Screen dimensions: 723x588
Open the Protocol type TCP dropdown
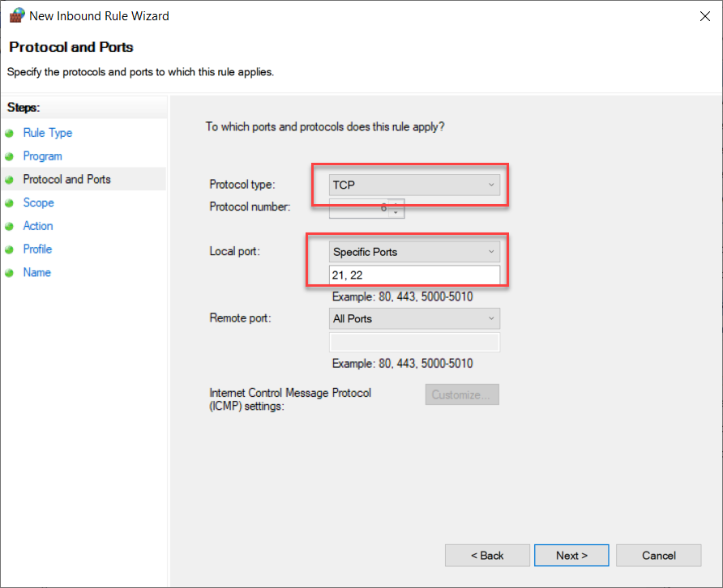[x=414, y=185]
